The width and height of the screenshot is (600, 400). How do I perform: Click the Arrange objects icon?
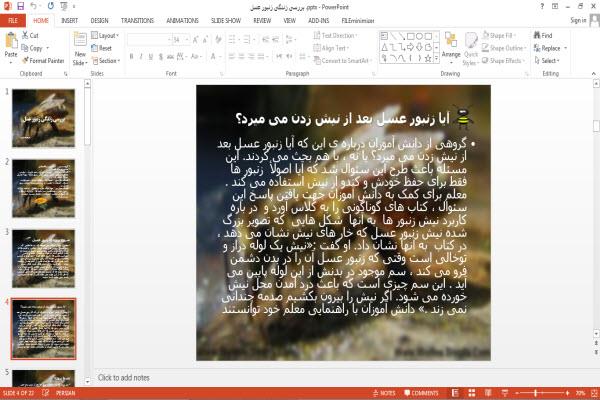click(x=451, y=45)
